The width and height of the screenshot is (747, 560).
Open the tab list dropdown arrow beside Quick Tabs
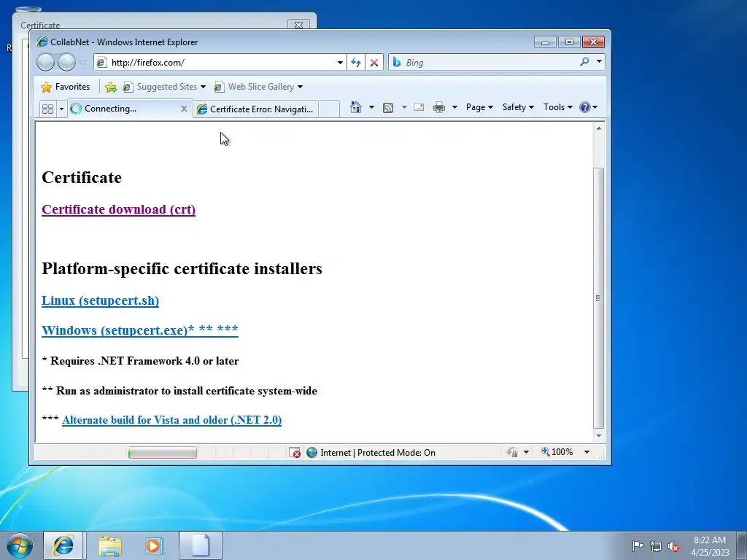tap(61, 109)
